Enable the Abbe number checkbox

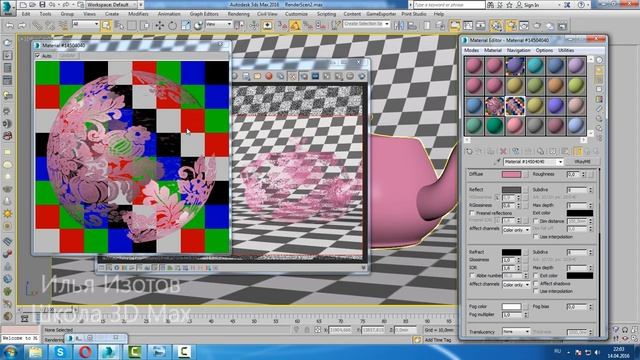[472, 276]
